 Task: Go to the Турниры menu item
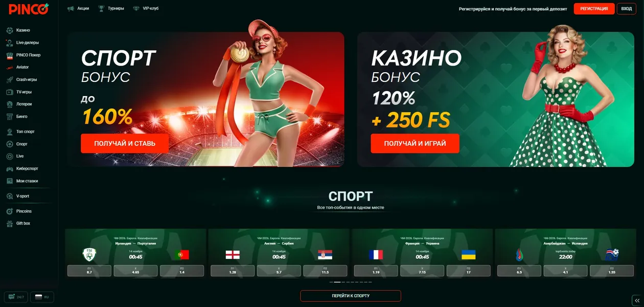tap(111, 8)
